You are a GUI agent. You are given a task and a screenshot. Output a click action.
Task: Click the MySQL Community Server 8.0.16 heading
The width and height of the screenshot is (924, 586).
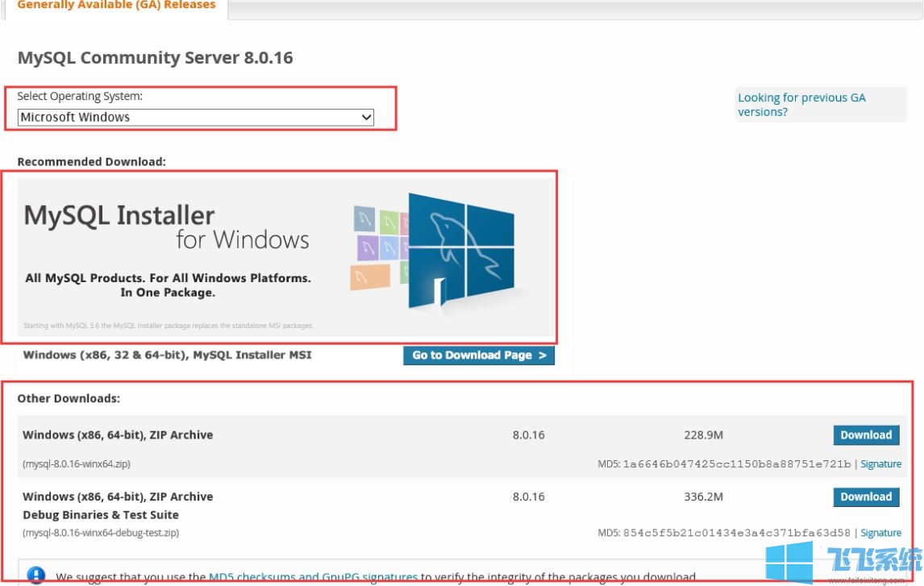[155, 58]
